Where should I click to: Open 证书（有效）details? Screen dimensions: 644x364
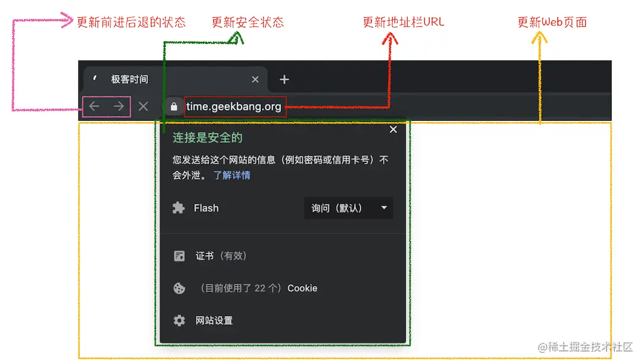221,256
